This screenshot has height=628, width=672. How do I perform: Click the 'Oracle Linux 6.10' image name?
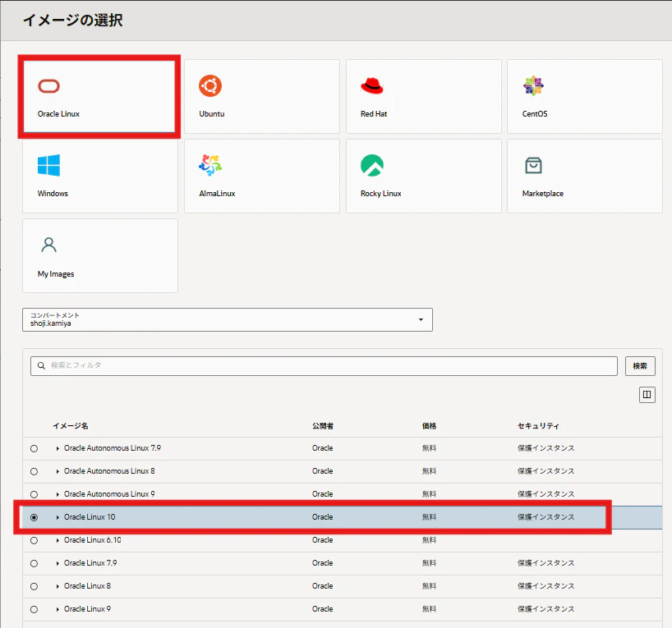[93, 540]
